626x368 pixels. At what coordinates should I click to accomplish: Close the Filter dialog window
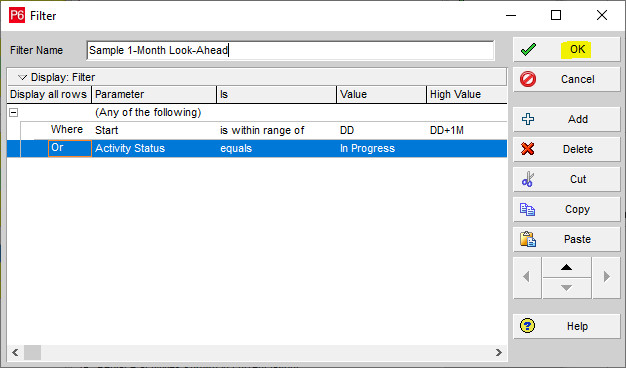pyautogui.click(x=602, y=15)
